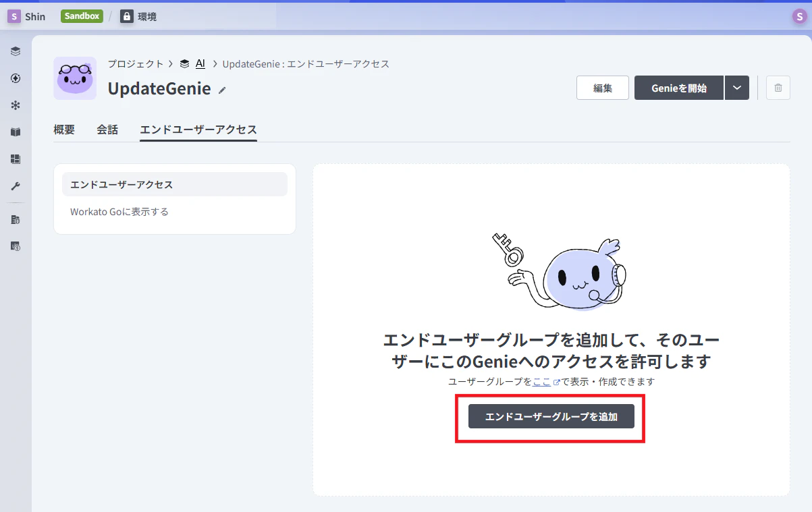The height and width of the screenshot is (512, 812).
Task: Click the building-with-clock sidebar icon
Action: click(x=16, y=220)
